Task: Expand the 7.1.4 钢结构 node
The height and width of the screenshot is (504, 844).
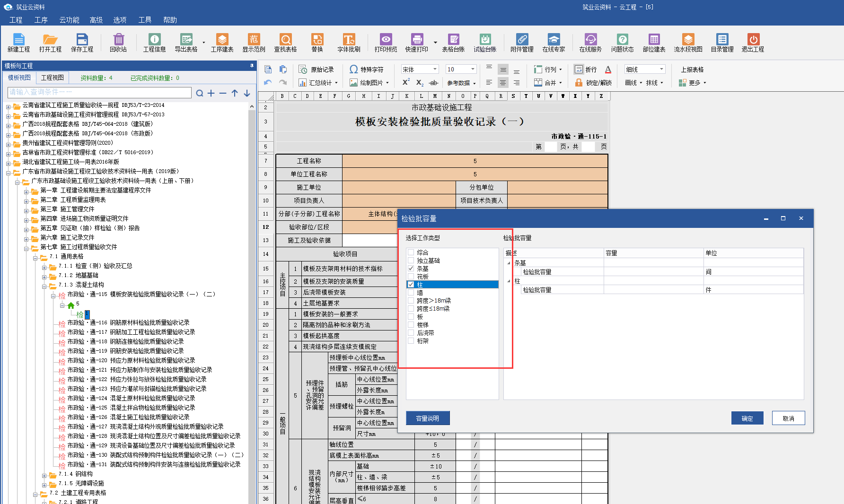Action: click(44, 475)
